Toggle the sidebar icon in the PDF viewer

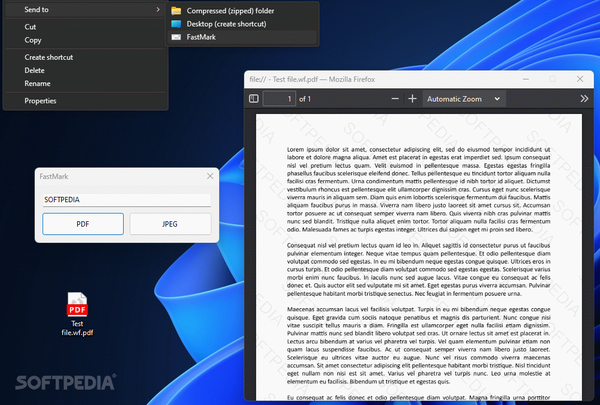254,99
